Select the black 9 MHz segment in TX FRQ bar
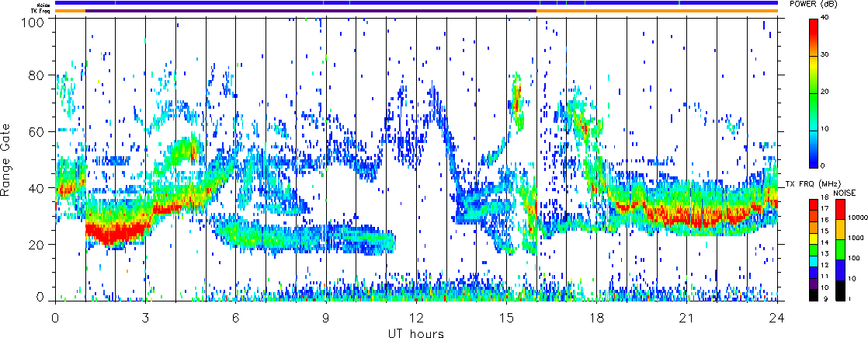868x338 pixels. coord(814,296)
